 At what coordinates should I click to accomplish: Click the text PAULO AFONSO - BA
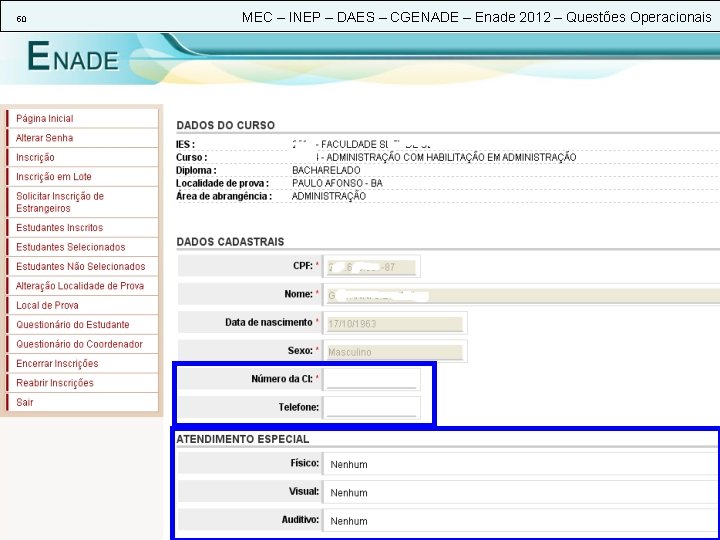click(x=337, y=183)
